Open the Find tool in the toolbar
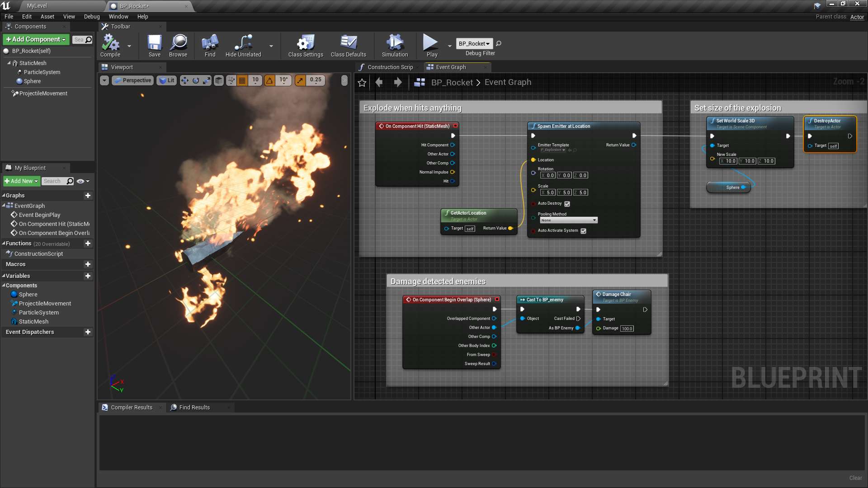 [209, 45]
